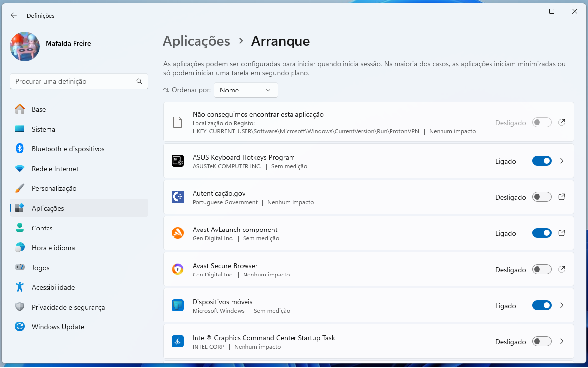Go to Acessibilidade settings
Image resolution: width=588 pixels, height=368 pixels.
pyautogui.click(x=79, y=287)
